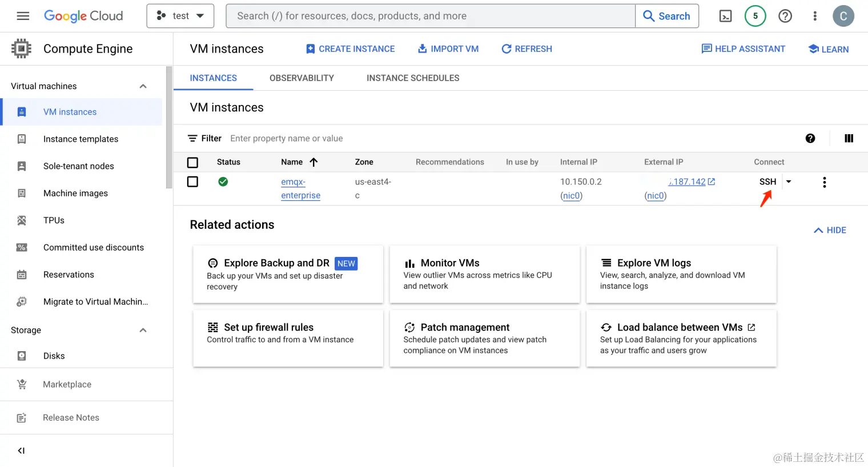The height and width of the screenshot is (467, 868).
Task: Click the Google Cloud logo
Action: (83, 16)
